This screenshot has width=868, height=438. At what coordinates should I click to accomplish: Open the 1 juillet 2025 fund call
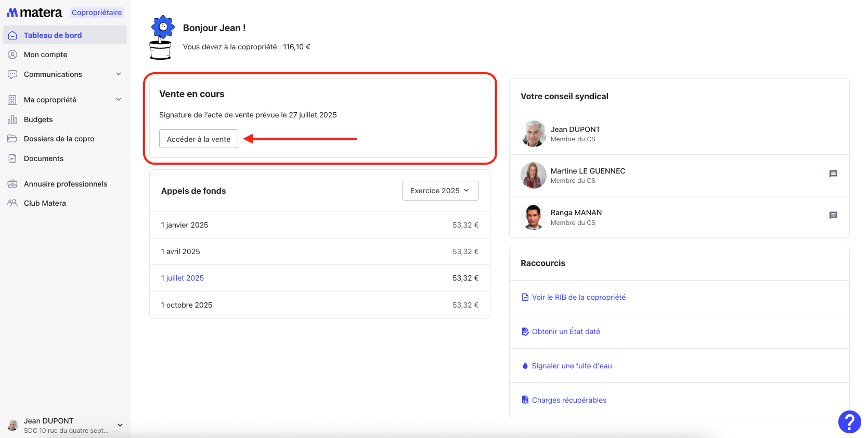coord(183,278)
